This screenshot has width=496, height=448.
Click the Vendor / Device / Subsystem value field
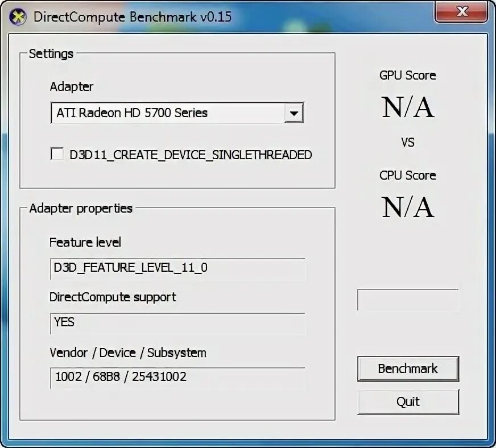tap(178, 378)
